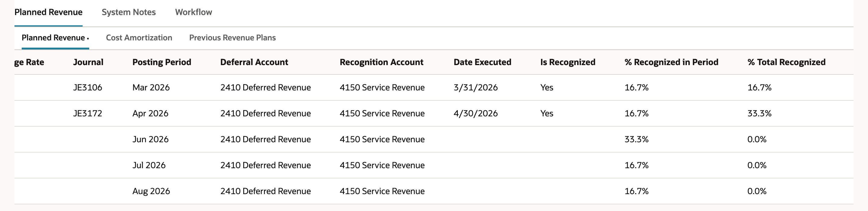Screen dimensions: 868x211
Task: Switch to Cost Amortization subtab
Action: [x=139, y=38]
